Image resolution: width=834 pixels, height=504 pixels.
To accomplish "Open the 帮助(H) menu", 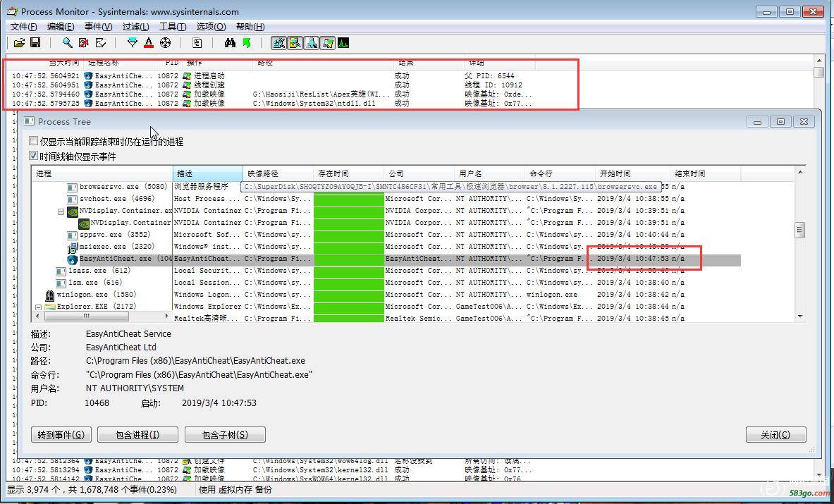I will [250, 27].
